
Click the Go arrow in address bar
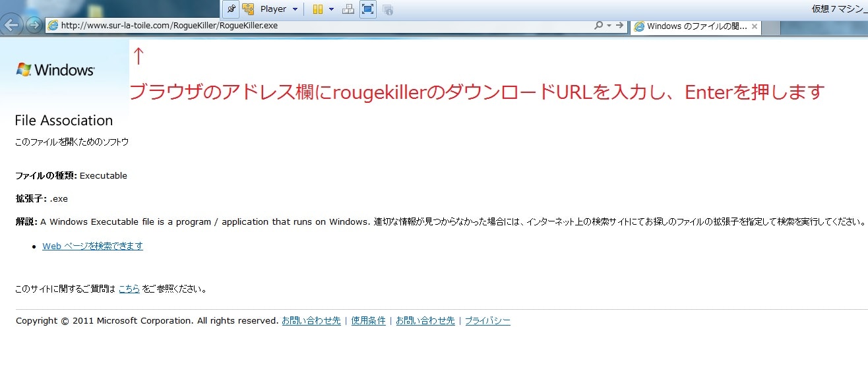pos(619,26)
